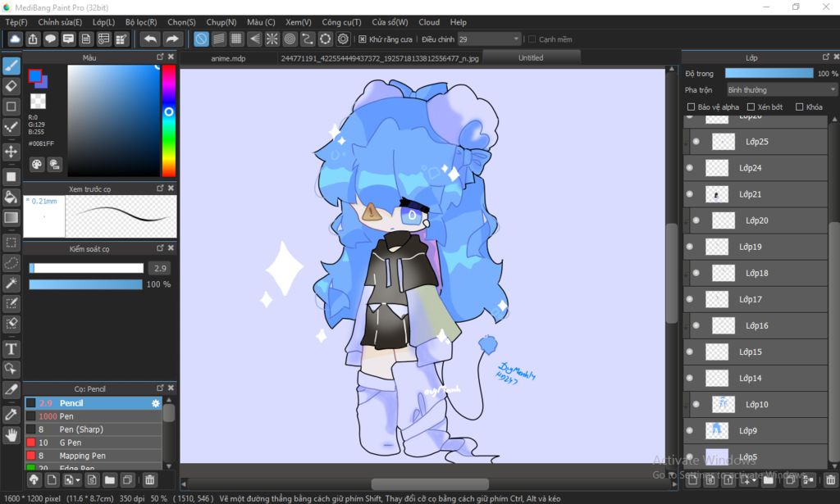Click Lớp9 layer thumbnail
This screenshot has width=840, height=504.
(717, 430)
